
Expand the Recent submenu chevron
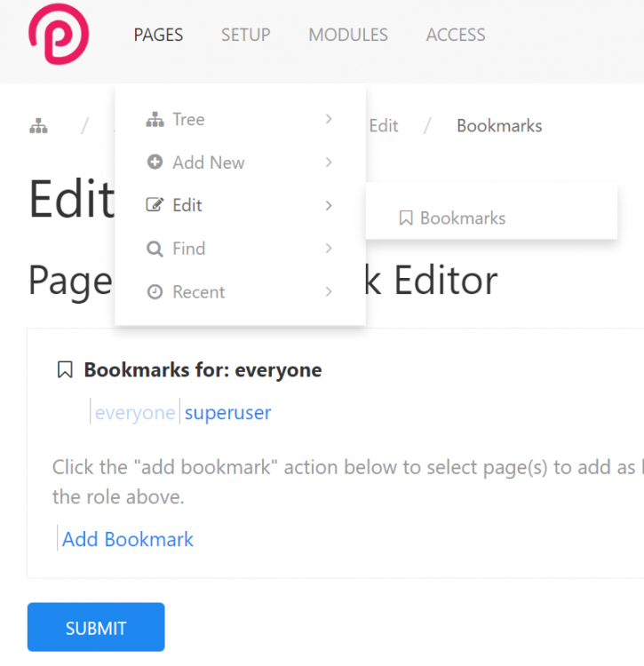click(329, 292)
